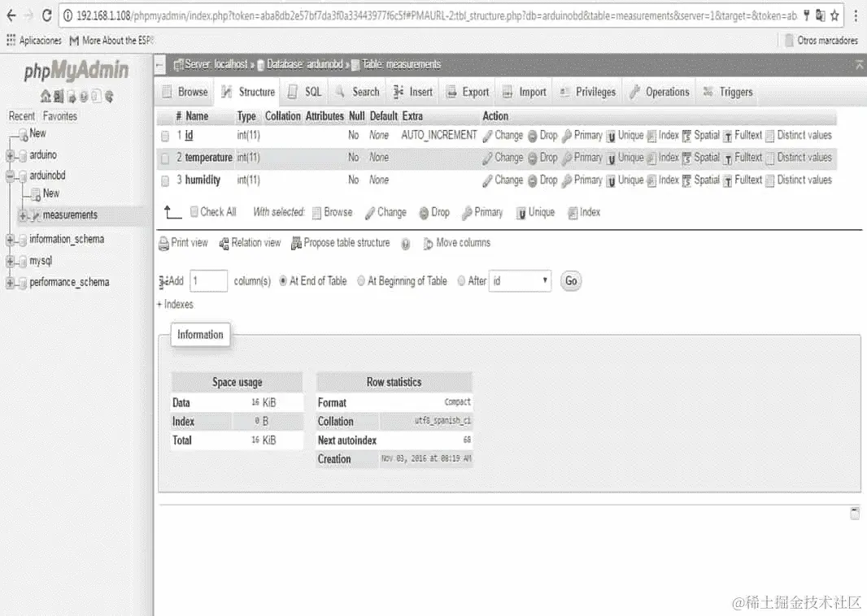Open the Otros marcadores bookmarks folder
867x616 pixels.
click(821, 41)
